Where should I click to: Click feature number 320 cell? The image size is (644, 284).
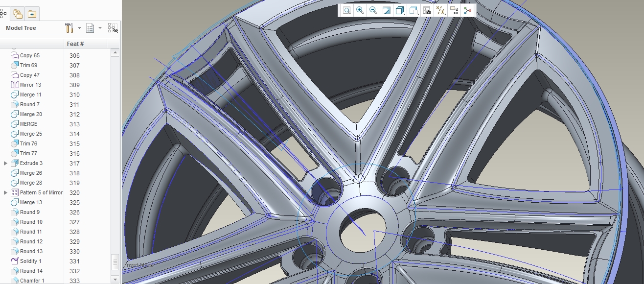point(74,192)
